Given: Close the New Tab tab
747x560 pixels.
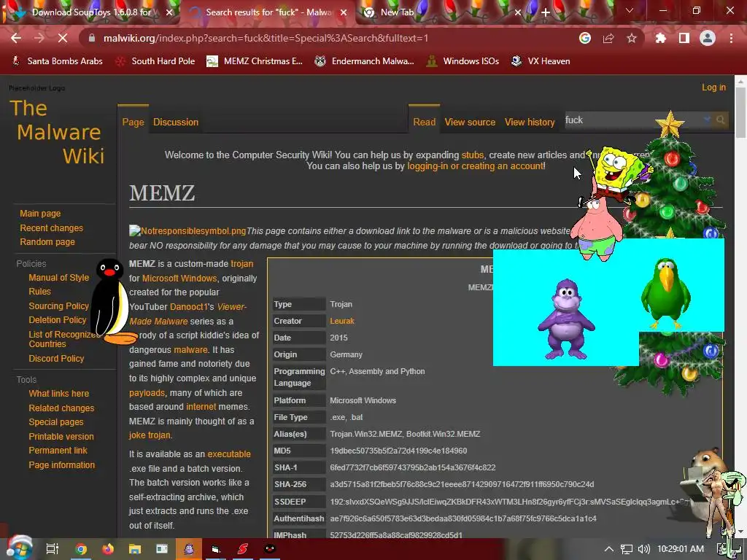Looking at the screenshot, I should [x=518, y=12].
